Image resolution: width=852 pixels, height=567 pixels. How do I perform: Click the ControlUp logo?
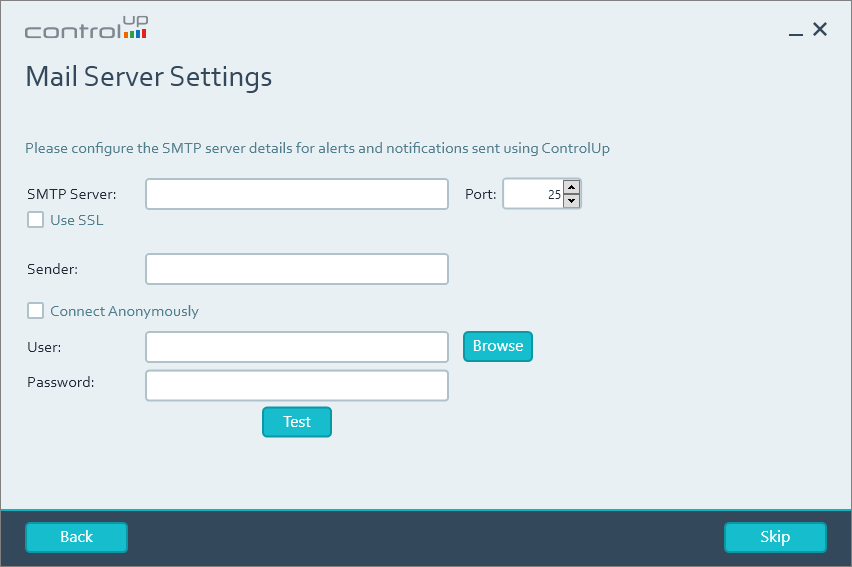click(86, 29)
